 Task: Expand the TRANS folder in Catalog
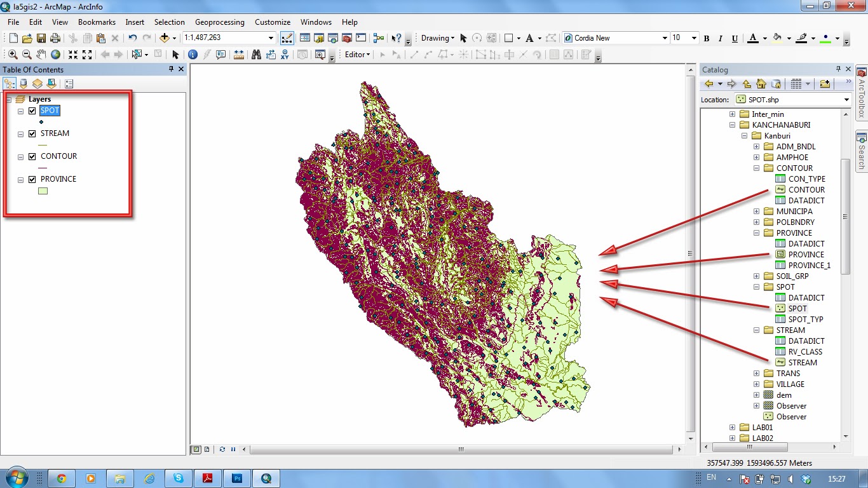click(x=756, y=373)
